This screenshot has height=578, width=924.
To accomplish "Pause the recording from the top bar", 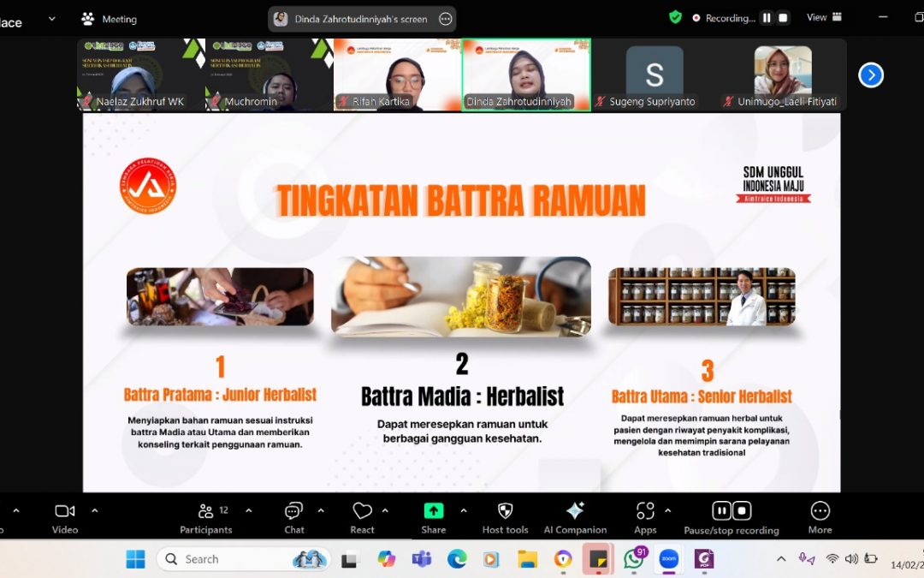I will (767, 18).
